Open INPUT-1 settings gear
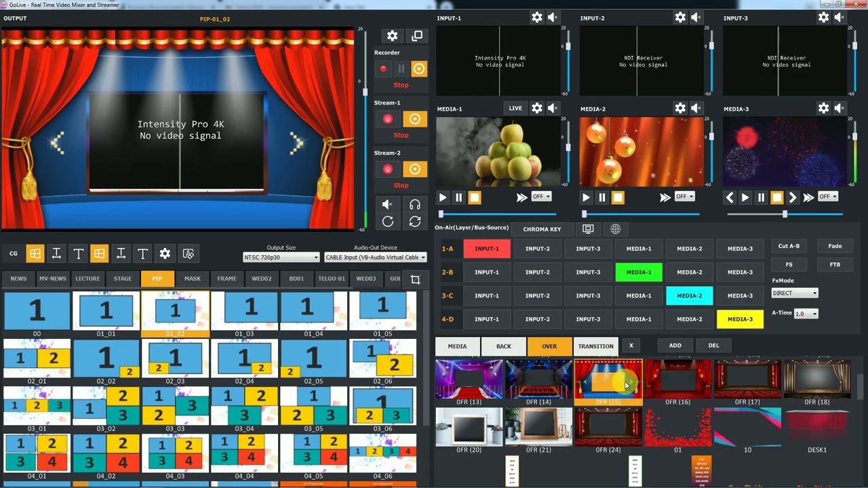Viewport: 868px width, 488px height. 536,18
